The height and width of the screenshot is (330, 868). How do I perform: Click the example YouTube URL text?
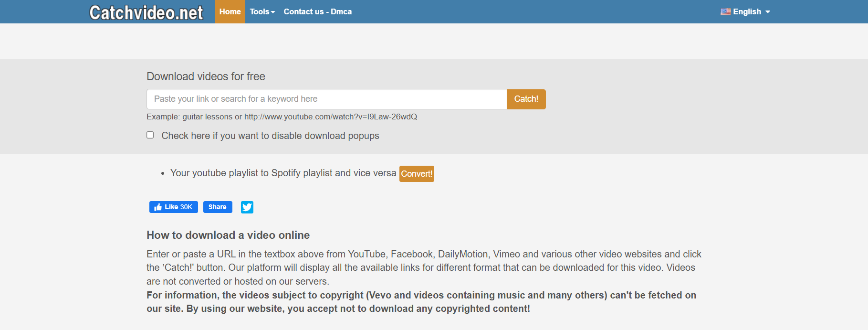coord(330,117)
